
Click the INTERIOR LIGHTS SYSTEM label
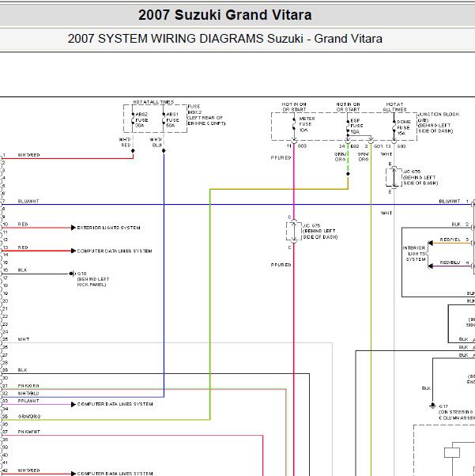click(414, 254)
